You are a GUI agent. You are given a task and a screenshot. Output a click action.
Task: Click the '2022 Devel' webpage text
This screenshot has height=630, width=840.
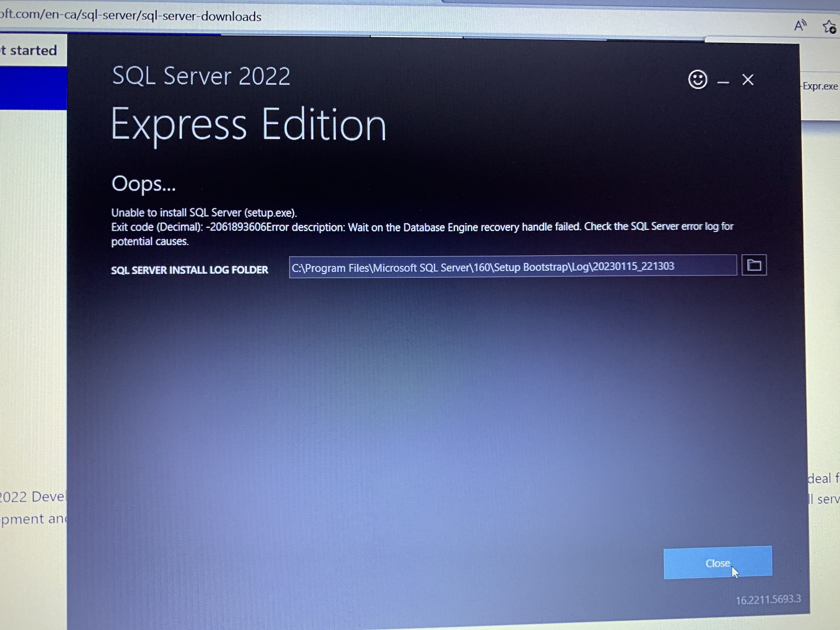coord(32,496)
